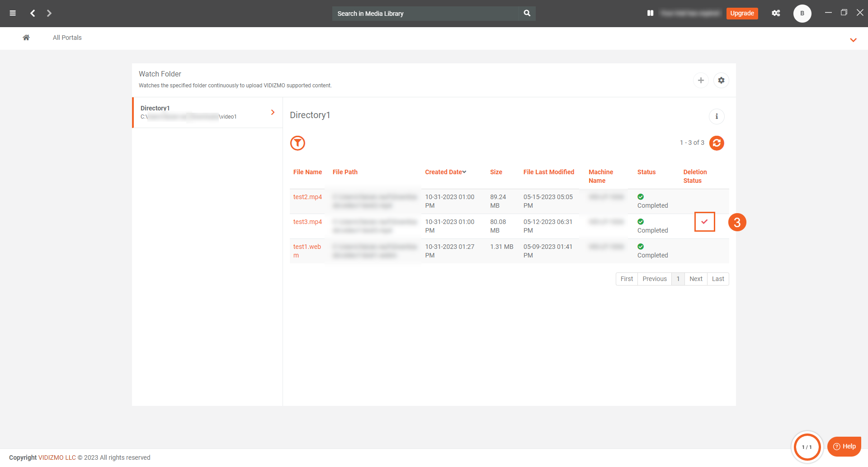Focus the Search in Media Library field
Viewport: 868px width, 467px height.
coord(425,14)
